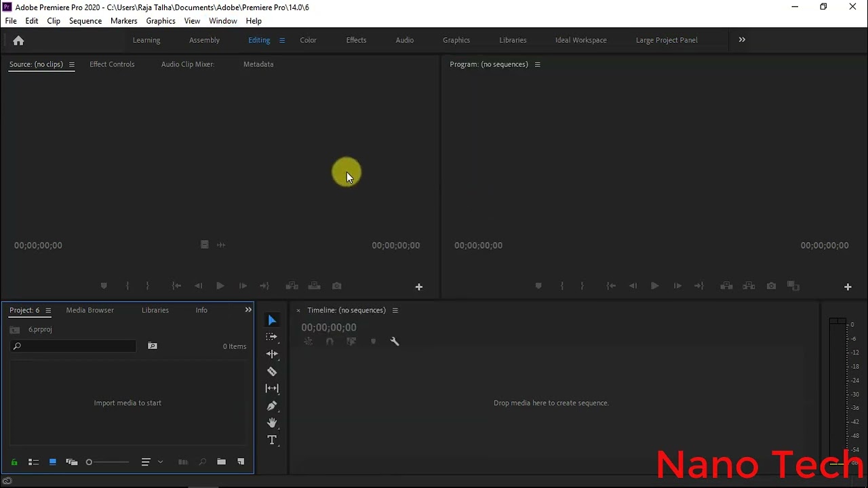
Task: Open the File menu
Action: click(11, 21)
